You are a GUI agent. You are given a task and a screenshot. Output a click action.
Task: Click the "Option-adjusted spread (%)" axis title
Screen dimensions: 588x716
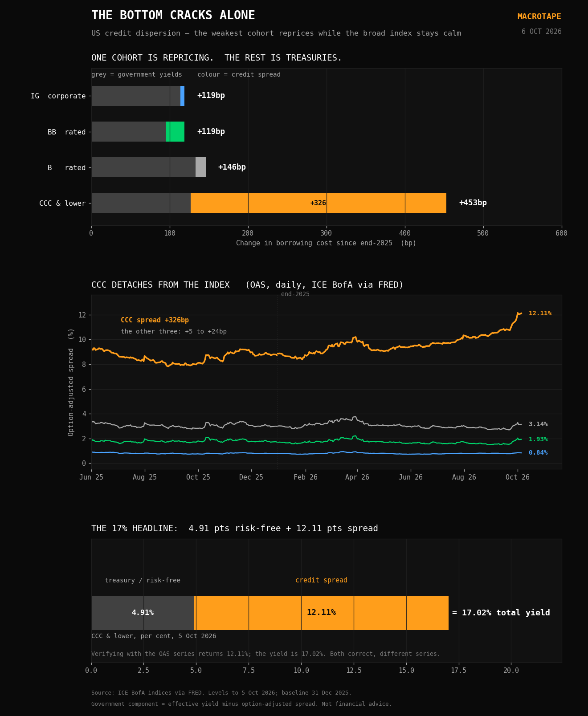click(x=71, y=382)
